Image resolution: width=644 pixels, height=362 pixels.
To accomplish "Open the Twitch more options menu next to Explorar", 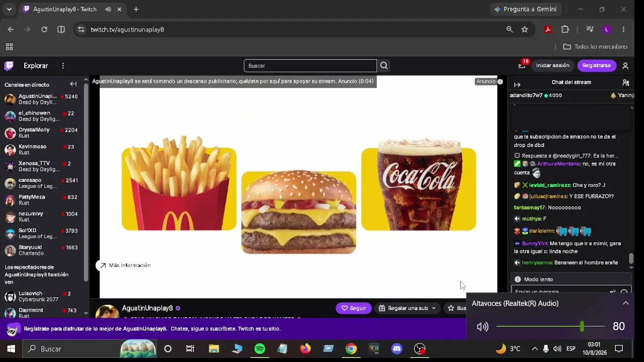I will [63, 66].
